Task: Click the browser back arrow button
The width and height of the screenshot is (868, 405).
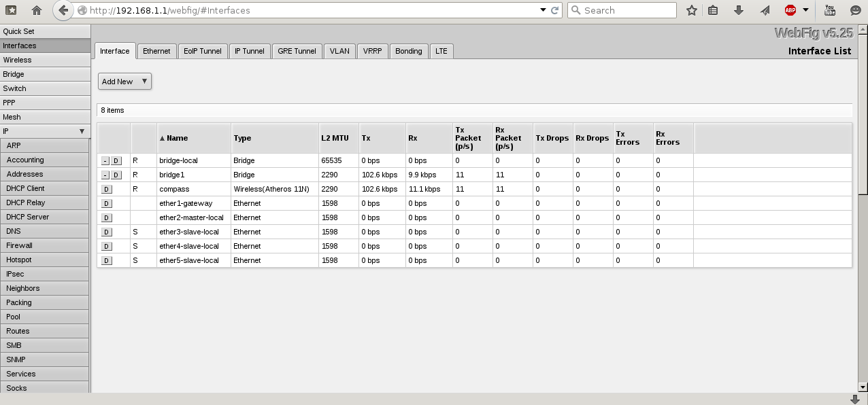Action: click(x=63, y=10)
